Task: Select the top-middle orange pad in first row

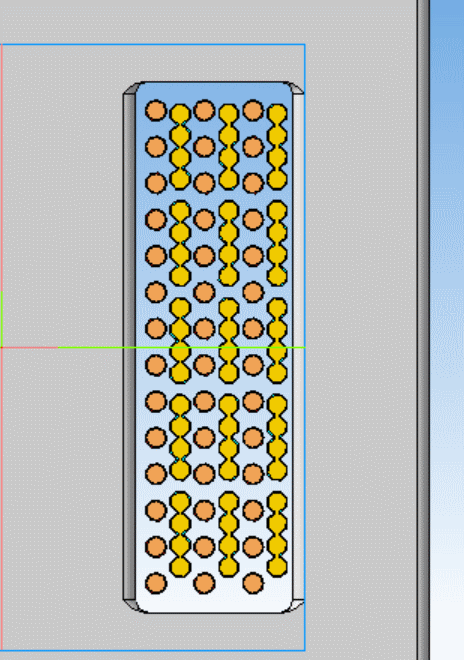Action: click(x=204, y=110)
